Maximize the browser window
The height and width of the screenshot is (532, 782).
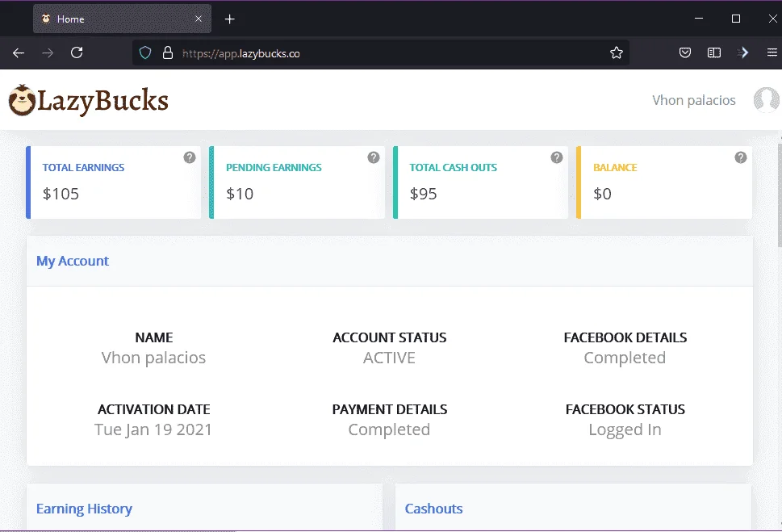tap(736, 19)
